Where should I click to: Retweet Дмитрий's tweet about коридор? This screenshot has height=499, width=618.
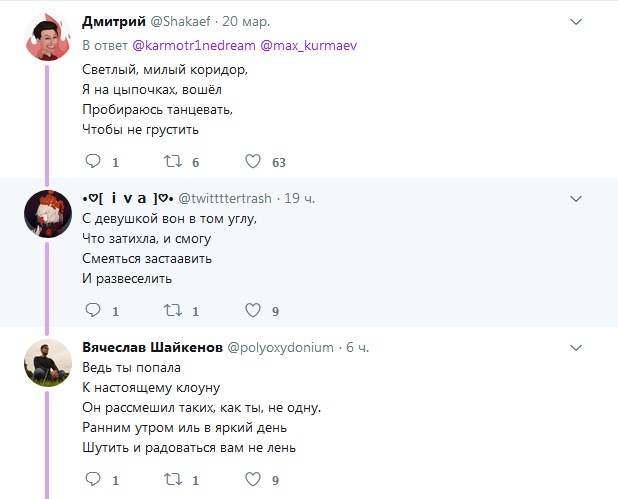point(173,161)
